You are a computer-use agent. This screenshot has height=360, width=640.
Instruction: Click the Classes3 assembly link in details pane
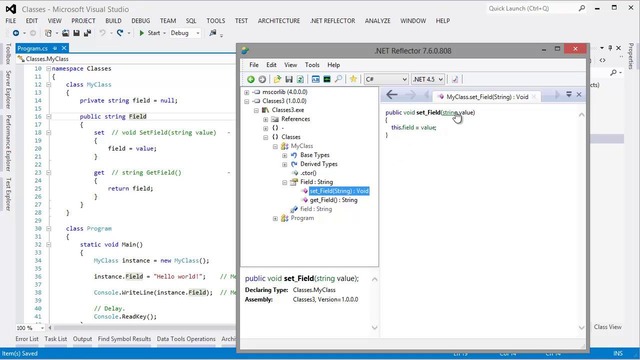pyautogui.click(x=325, y=300)
